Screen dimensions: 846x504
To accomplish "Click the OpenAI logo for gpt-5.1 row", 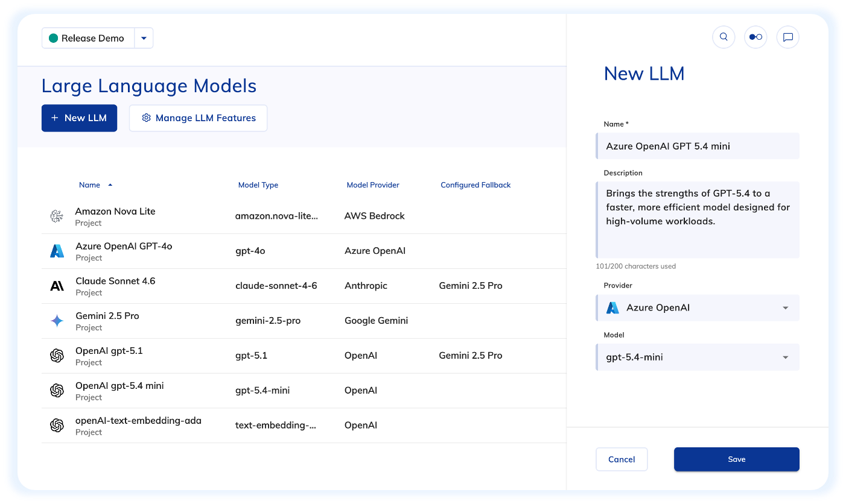I will coord(57,356).
